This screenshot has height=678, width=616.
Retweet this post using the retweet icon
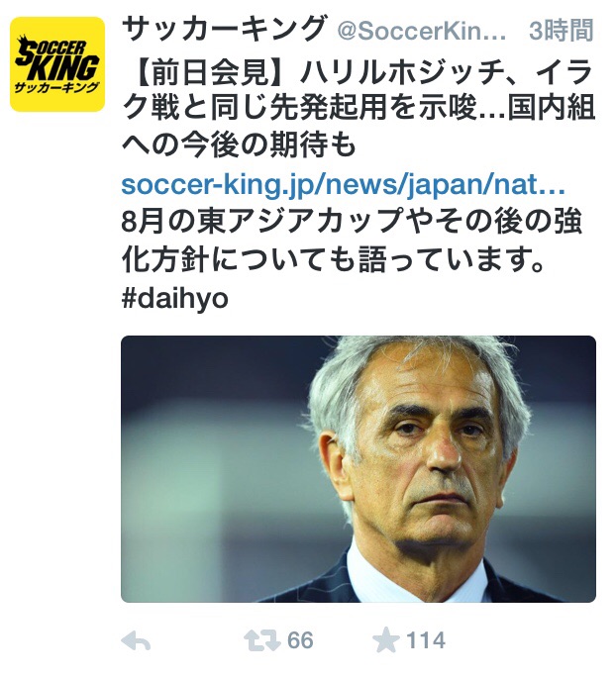tap(262, 640)
